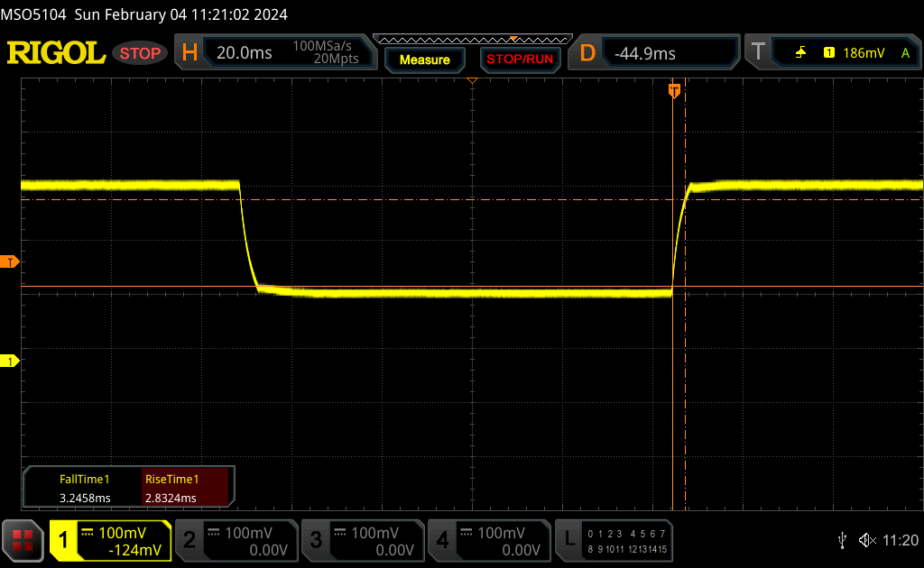Turn on channel 3 input
924x568 pixels.
[361, 540]
